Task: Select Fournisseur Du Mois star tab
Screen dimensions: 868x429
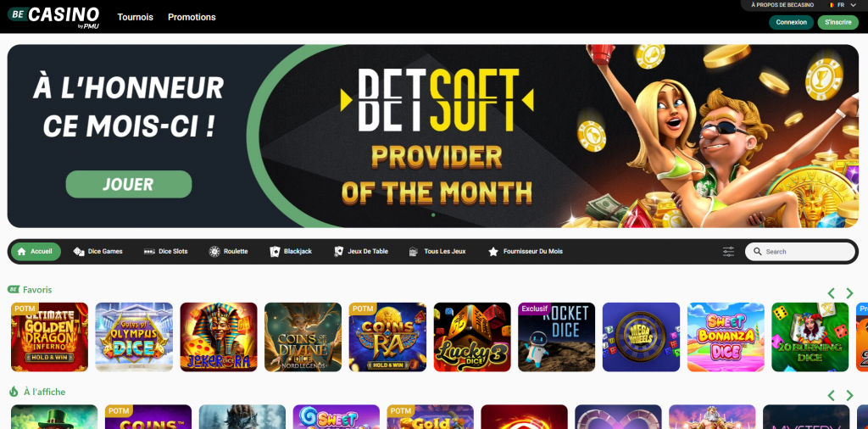Action: point(526,251)
